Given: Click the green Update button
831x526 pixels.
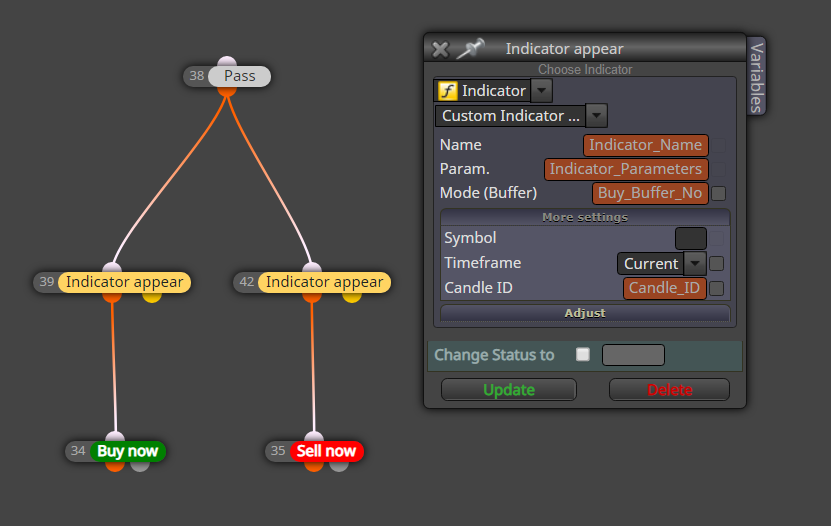Looking at the screenshot, I should 509,390.
